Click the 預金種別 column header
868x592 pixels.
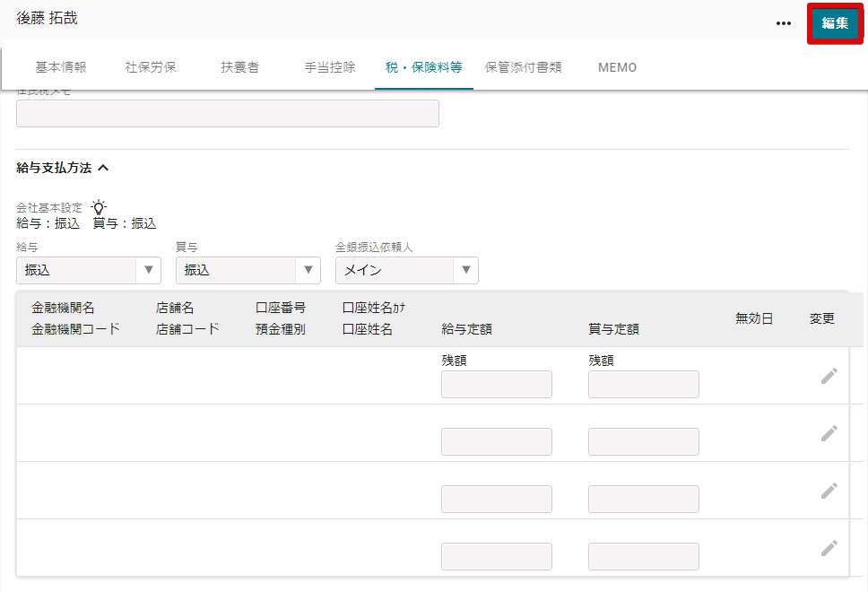pos(281,329)
